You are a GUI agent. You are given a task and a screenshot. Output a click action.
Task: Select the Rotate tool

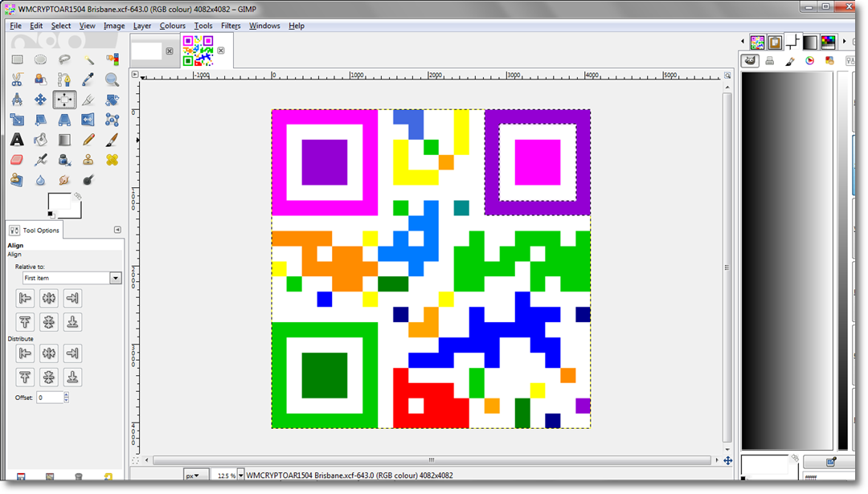click(x=112, y=100)
